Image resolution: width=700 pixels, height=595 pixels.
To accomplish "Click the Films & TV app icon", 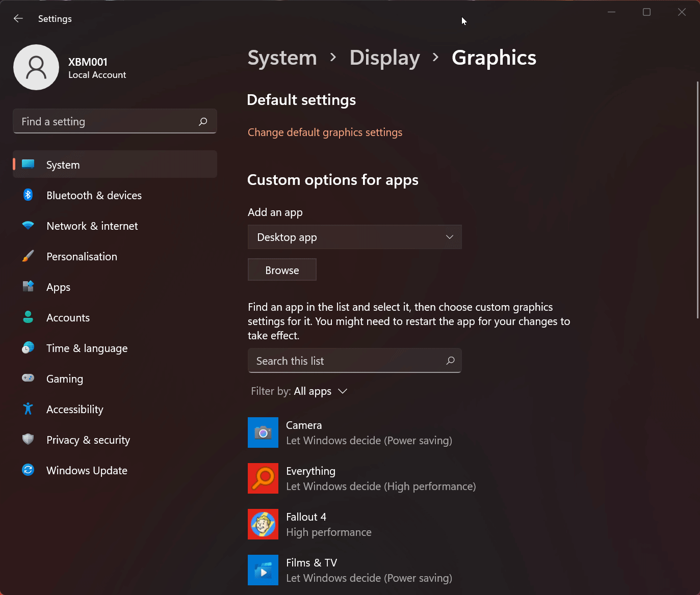I will point(263,570).
